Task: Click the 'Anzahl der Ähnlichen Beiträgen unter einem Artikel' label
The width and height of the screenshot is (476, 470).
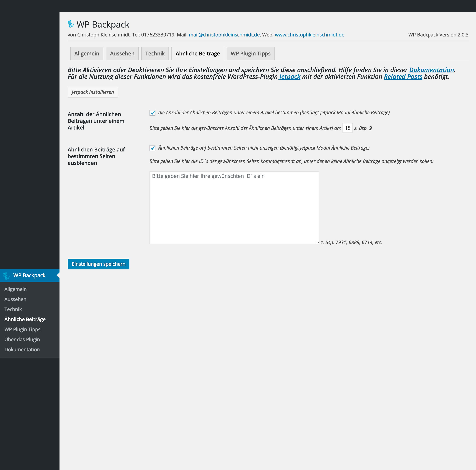Action: pyautogui.click(x=96, y=121)
